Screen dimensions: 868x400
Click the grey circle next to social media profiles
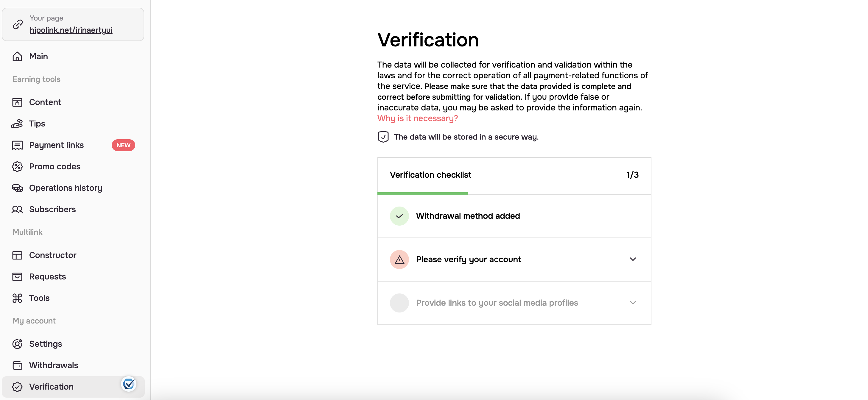click(x=399, y=303)
